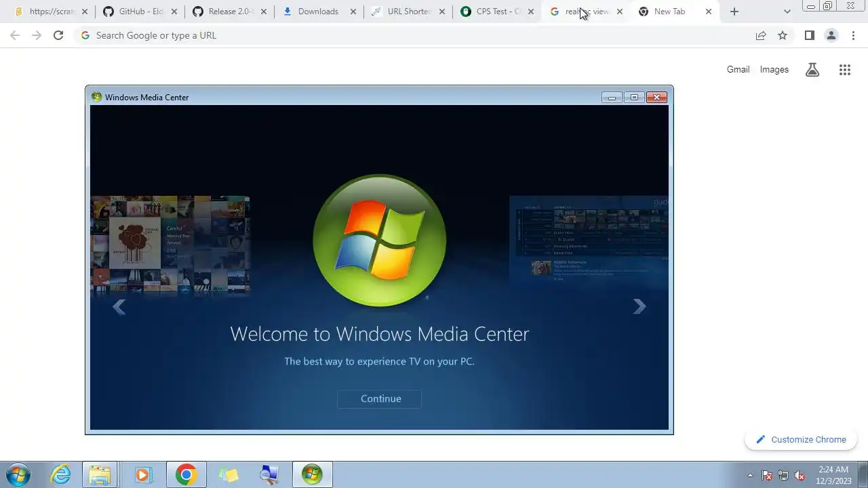Bookmark this tab with the star icon
Image resolution: width=868 pixels, height=488 pixels.
pos(783,35)
